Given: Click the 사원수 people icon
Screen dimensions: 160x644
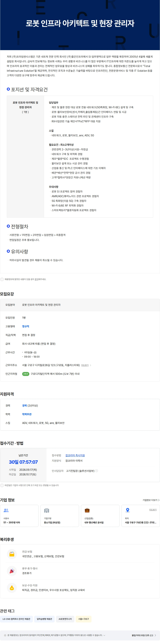Looking at the screenshot, I should (6, 510).
